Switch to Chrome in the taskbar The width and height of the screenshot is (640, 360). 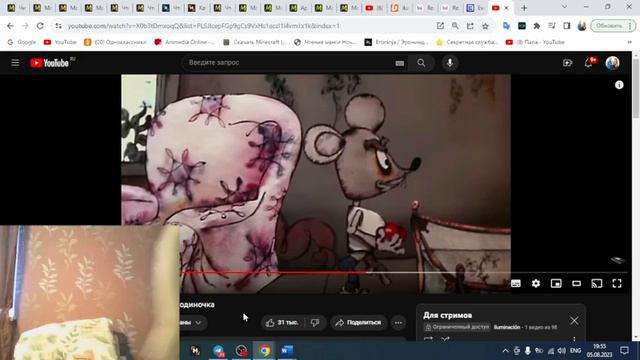(x=264, y=350)
